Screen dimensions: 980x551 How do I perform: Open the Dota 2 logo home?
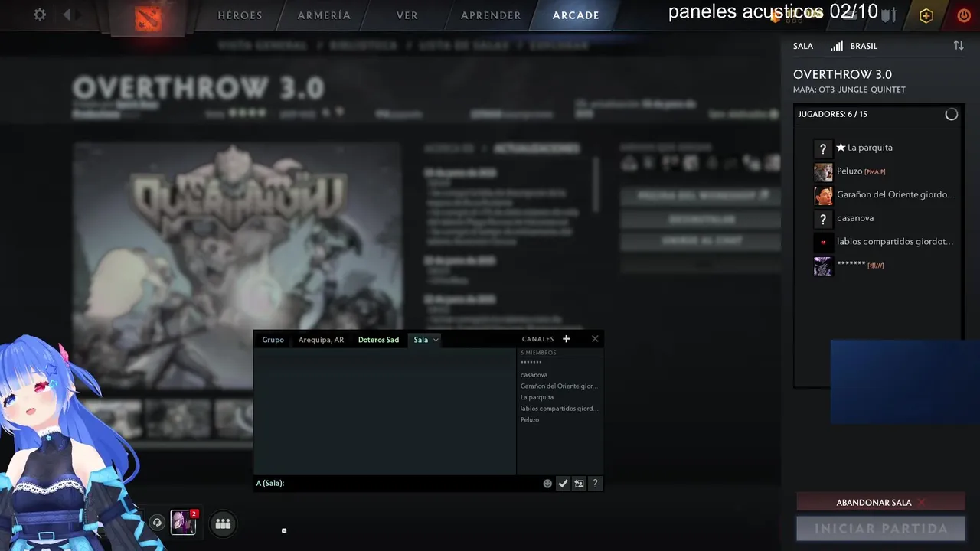coord(148,17)
